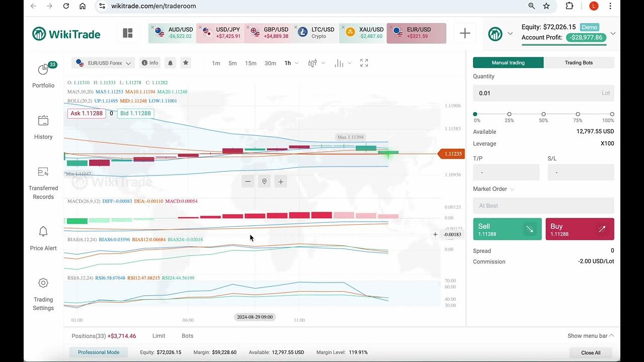Screen dimensions: 644x362
Task: Zoom in chart with plus button
Action: 281,182
